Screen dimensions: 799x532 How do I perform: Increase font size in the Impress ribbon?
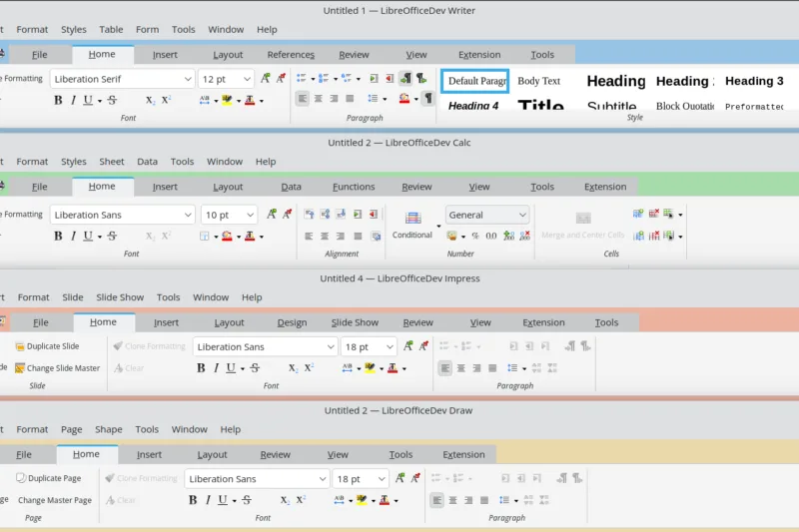408,346
